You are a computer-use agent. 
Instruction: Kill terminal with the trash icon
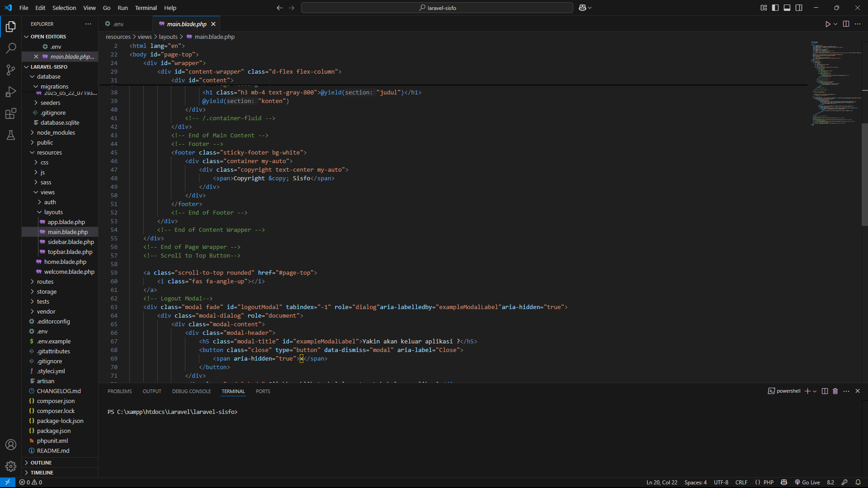[835, 391]
